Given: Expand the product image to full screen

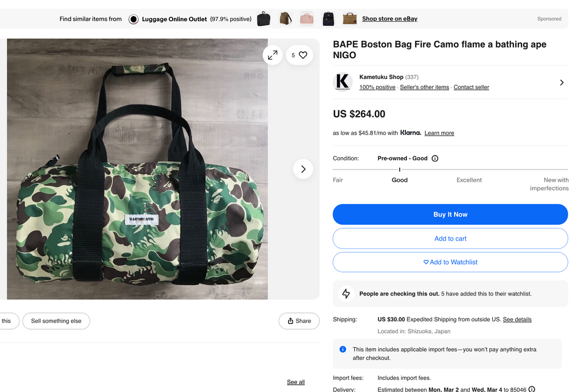Looking at the screenshot, I should tap(272, 55).
